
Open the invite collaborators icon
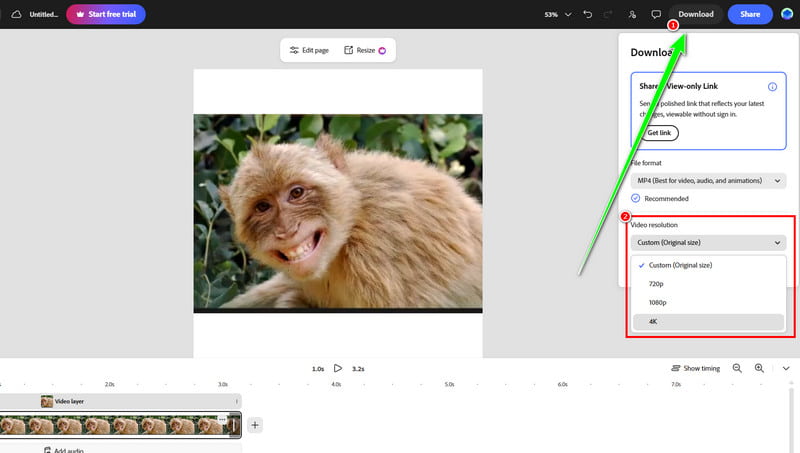[632, 14]
